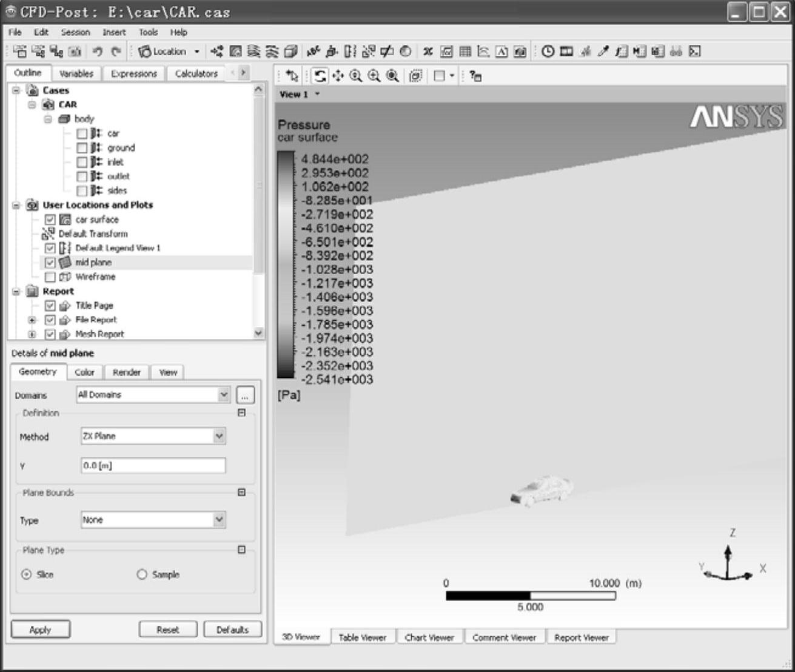Insert a Clip Plane
795x672 pixels.
(x=387, y=52)
